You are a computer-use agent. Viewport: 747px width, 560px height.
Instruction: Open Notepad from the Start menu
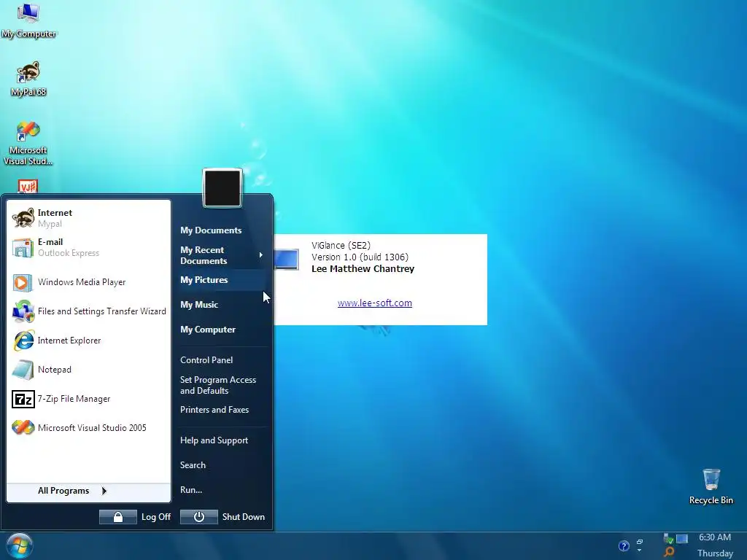88,370
